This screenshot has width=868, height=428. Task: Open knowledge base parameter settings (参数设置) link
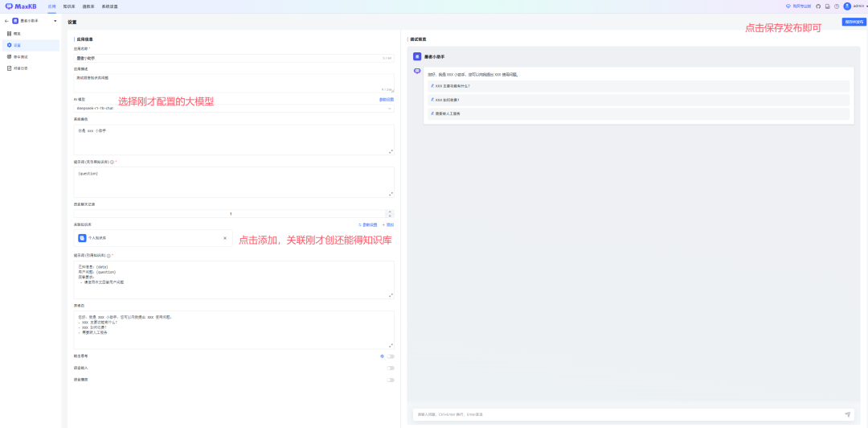coord(367,224)
